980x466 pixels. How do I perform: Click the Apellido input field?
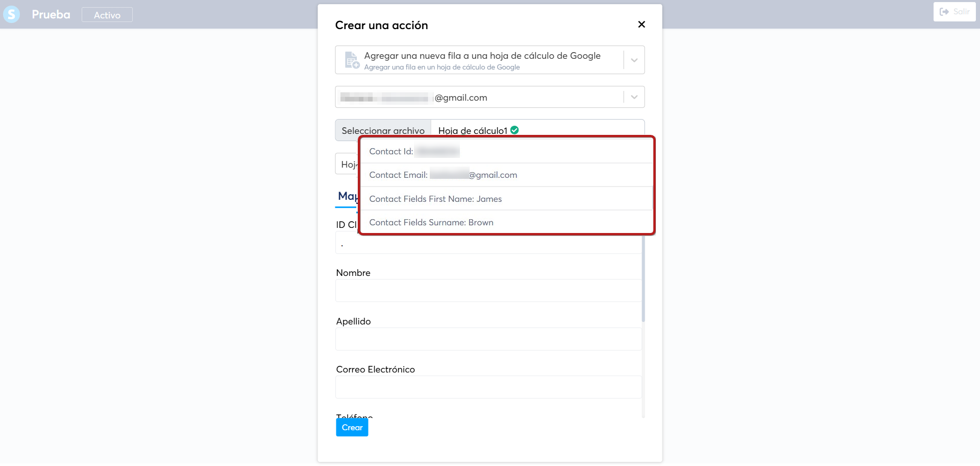pos(488,339)
